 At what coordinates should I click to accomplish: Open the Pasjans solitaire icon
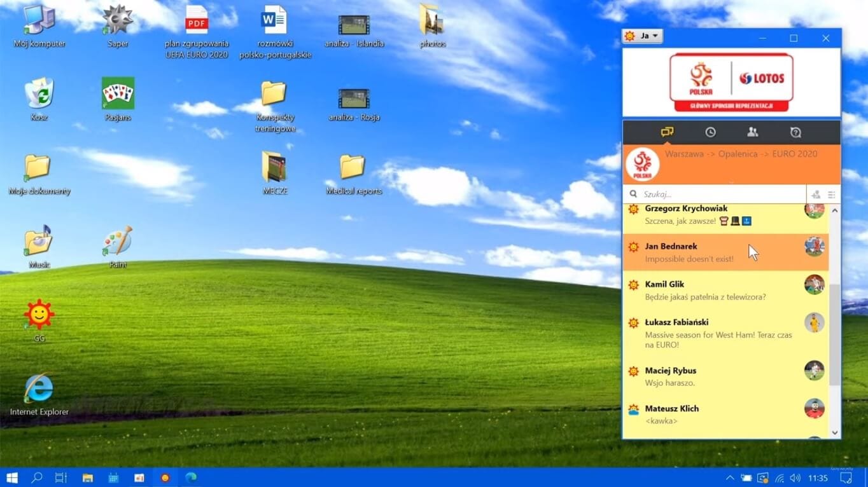(x=118, y=95)
